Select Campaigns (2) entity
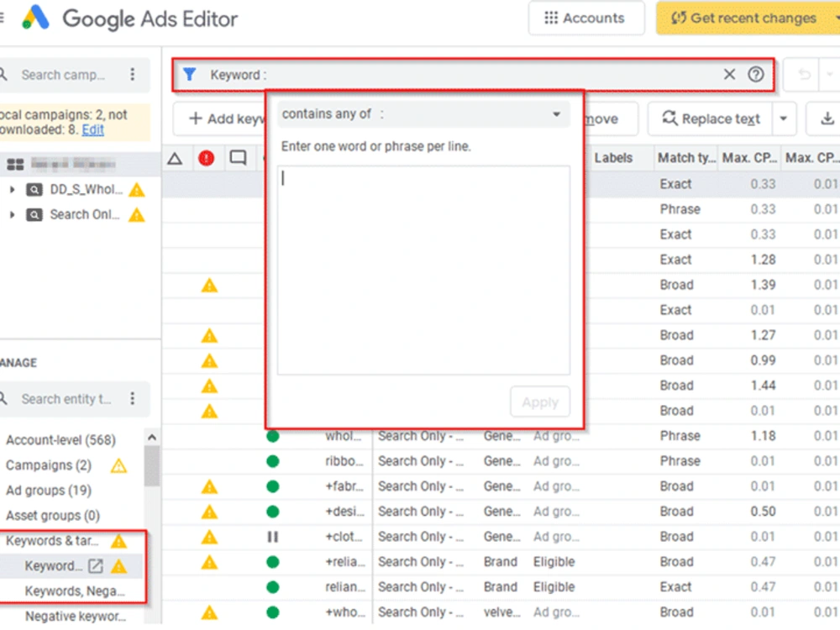840x630 pixels. (x=49, y=465)
